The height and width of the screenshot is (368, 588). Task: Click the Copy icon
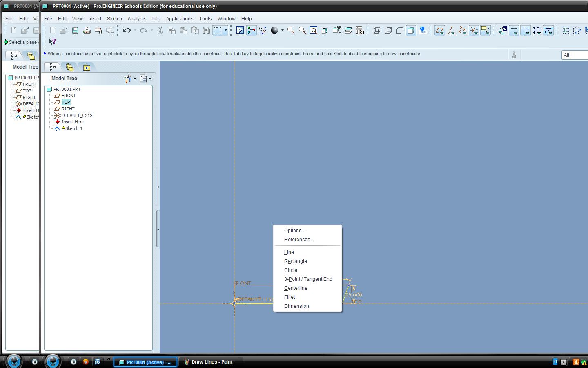[x=172, y=30]
